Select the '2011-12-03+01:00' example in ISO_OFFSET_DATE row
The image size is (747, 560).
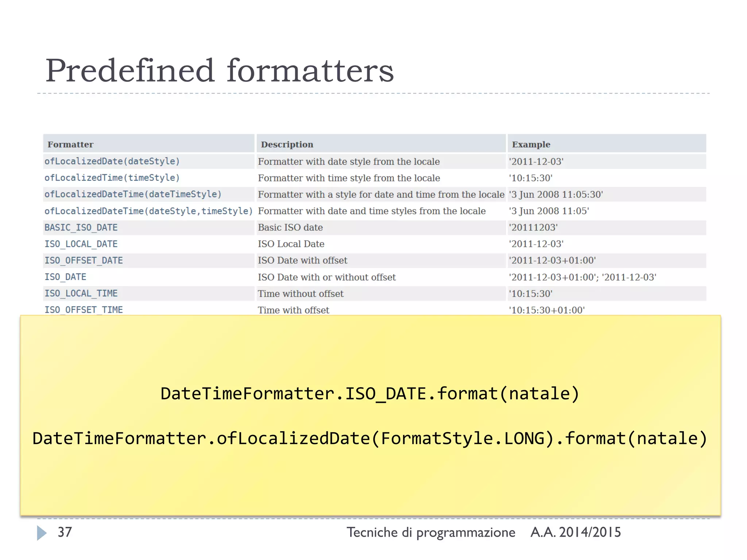tap(552, 260)
